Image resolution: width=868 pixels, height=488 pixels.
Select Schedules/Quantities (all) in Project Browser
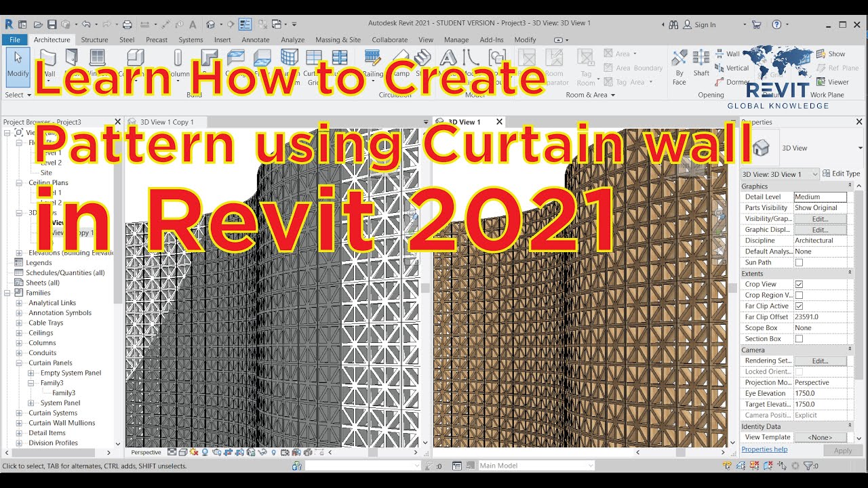(x=65, y=272)
